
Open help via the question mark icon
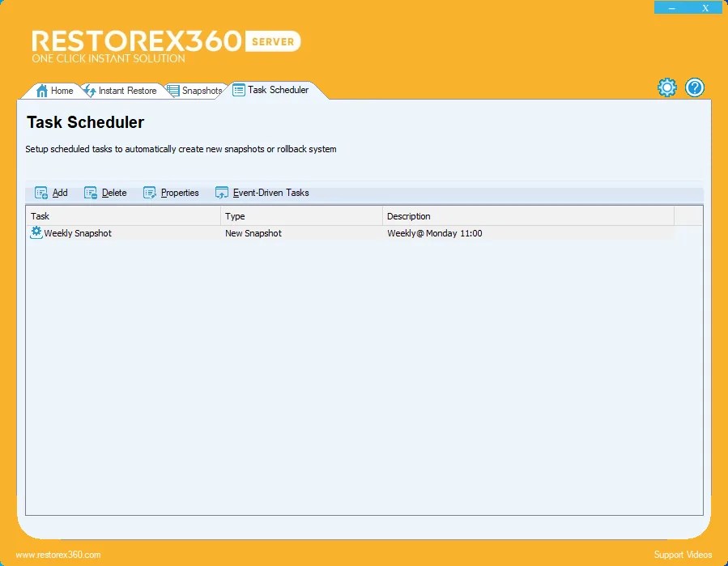pos(695,87)
